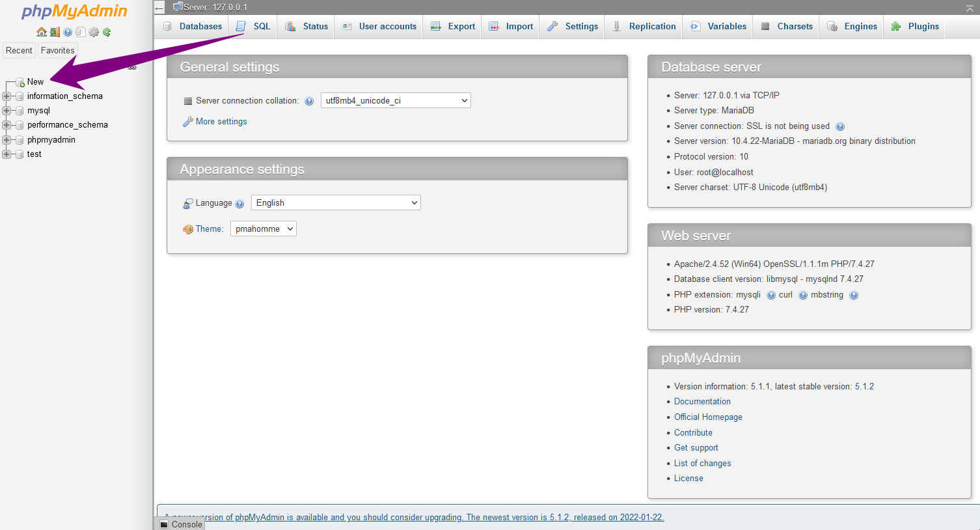
Task: Open the MariaDB documentation page icon
Action: point(80,32)
